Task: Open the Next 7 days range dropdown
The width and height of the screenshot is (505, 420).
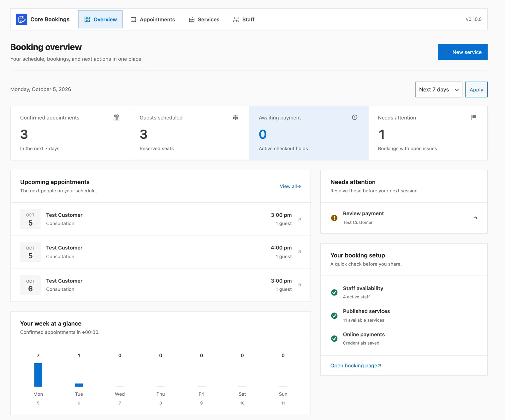Action: click(x=439, y=90)
